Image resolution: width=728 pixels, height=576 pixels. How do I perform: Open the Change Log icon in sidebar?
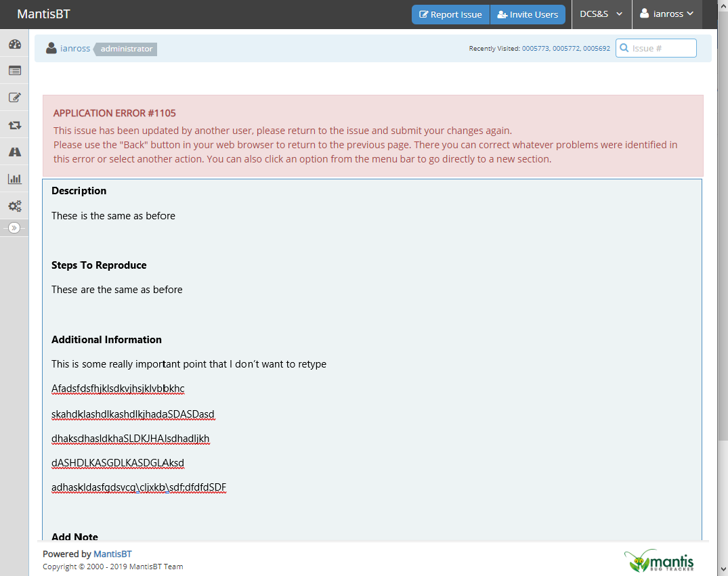tap(14, 125)
